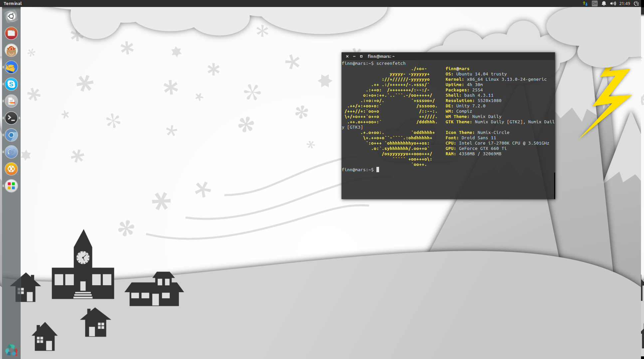The image size is (644, 359).
Task: Click the 'Uptime: 4h 30m' line
Action: point(464,84)
